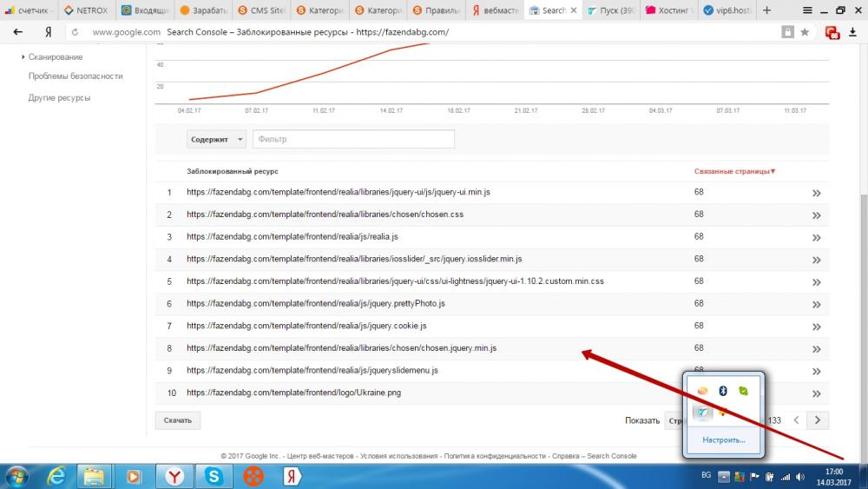The height and width of the screenshot is (489, 868).
Task: Sort by Связанные страницы column
Action: pos(734,172)
